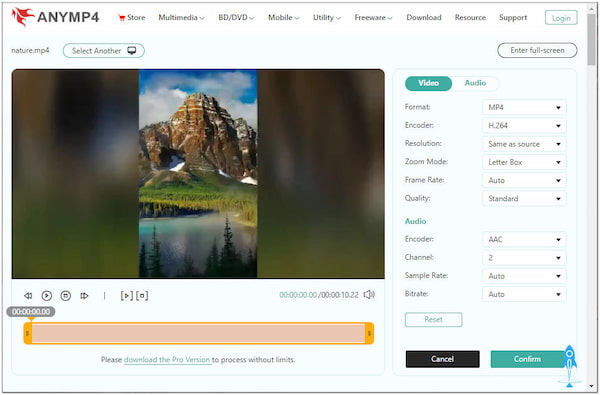Click the Audio section heading
This screenshot has width=600, height=395.
tap(416, 221)
